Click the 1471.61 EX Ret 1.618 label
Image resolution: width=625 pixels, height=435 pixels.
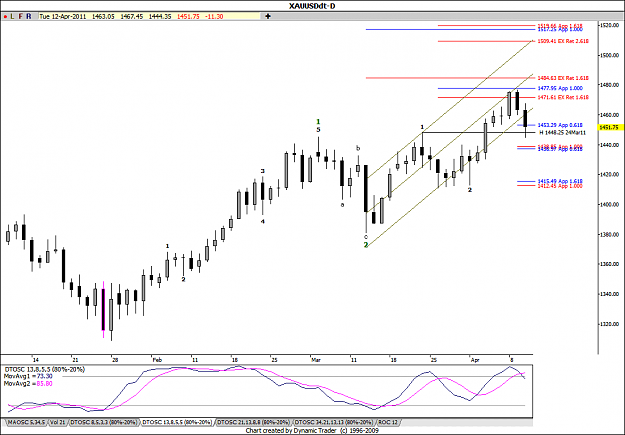563,97
